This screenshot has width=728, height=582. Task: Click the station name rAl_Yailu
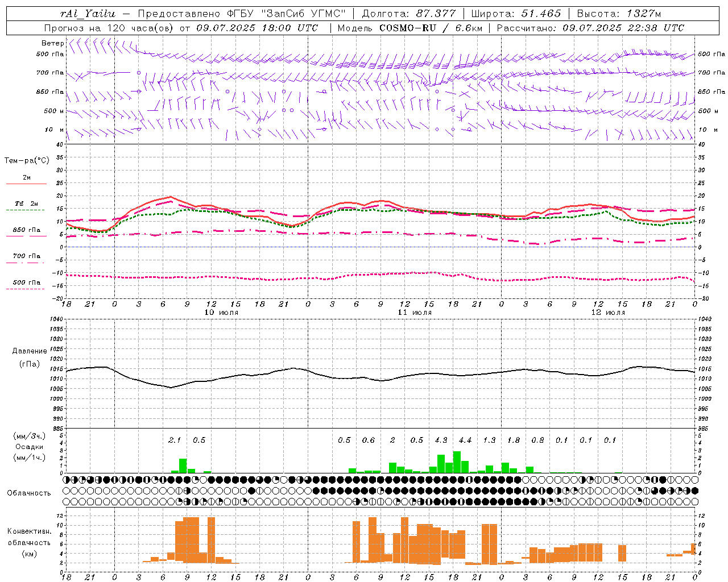(x=88, y=14)
